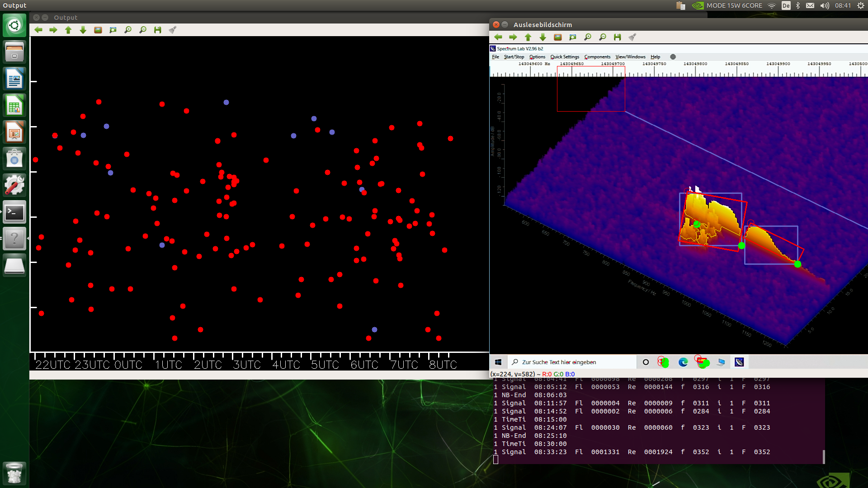Screen dimensions: 868x488
Task: Pan down in the Auslesebildschirm toolbar
Action: (x=543, y=37)
